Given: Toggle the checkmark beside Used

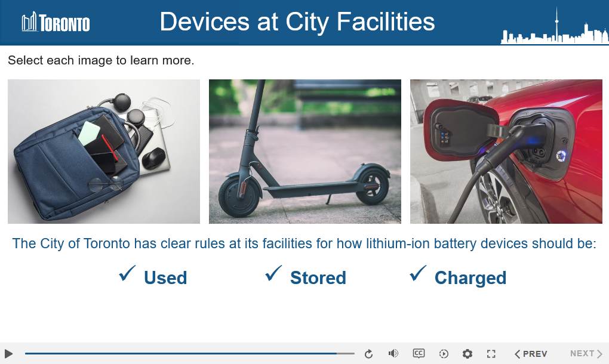Looking at the screenshot, I should [x=126, y=273].
